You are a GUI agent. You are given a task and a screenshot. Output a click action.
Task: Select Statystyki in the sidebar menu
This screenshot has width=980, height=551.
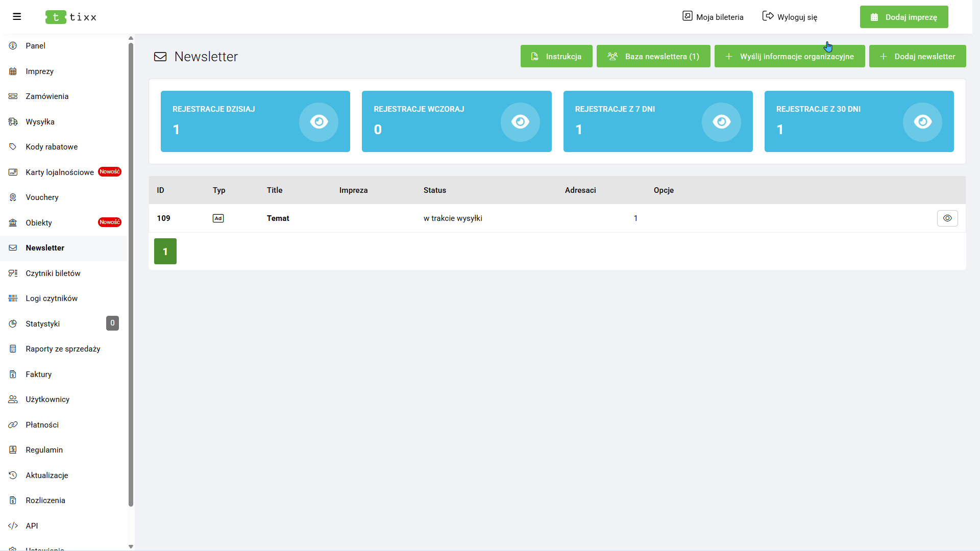tap(43, 324)
